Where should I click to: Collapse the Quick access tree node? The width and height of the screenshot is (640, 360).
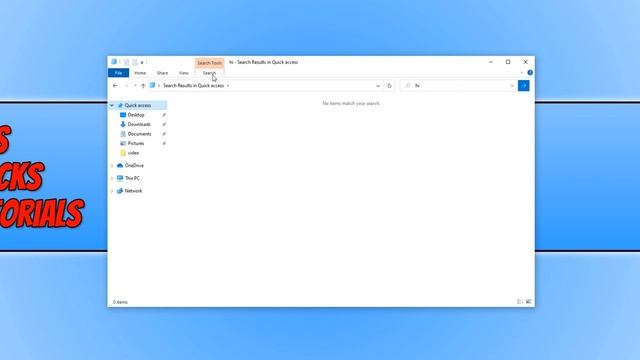click(112, 105)
